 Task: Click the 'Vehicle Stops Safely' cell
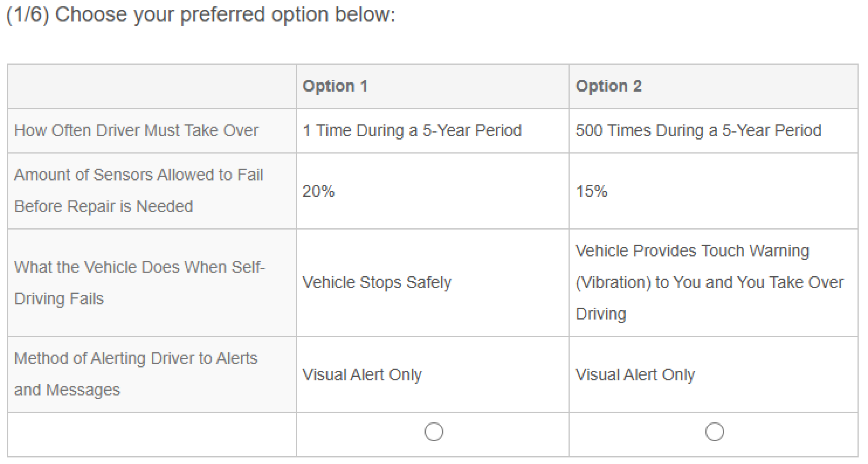click(x=377, y=282)
